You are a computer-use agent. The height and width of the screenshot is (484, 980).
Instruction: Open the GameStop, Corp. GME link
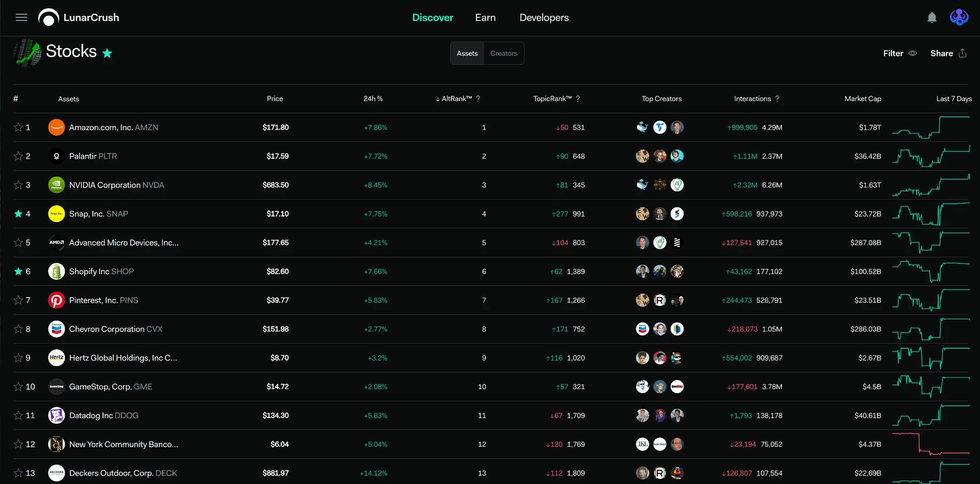(111, 387)
